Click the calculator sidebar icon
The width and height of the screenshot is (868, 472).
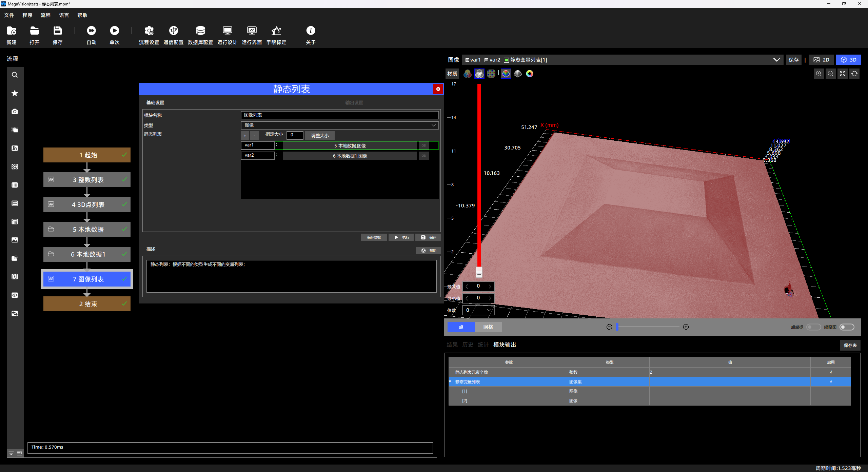(x=15, y=222)
